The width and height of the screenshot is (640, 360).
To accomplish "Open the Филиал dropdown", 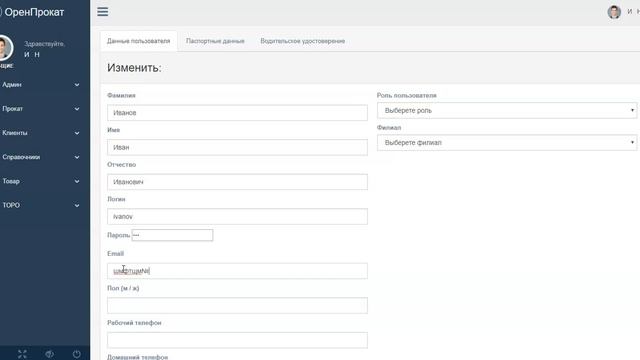I will (507, 143).
